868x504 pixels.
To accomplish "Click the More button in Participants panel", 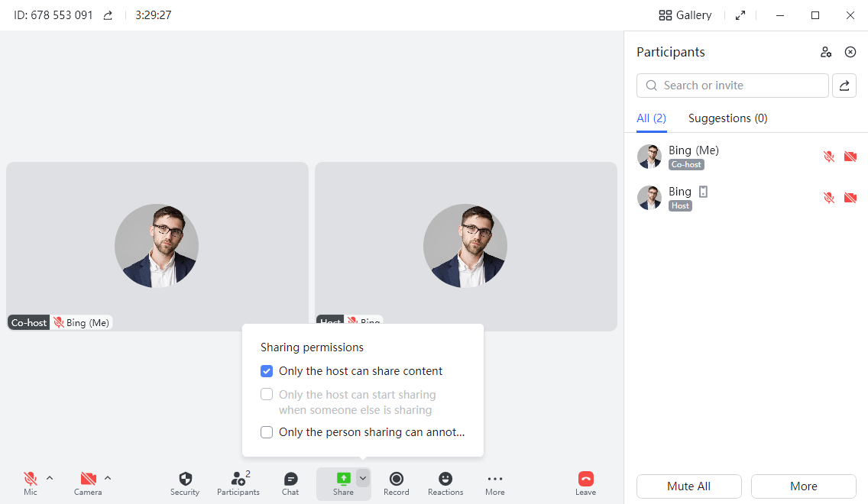I will [803, 486].
